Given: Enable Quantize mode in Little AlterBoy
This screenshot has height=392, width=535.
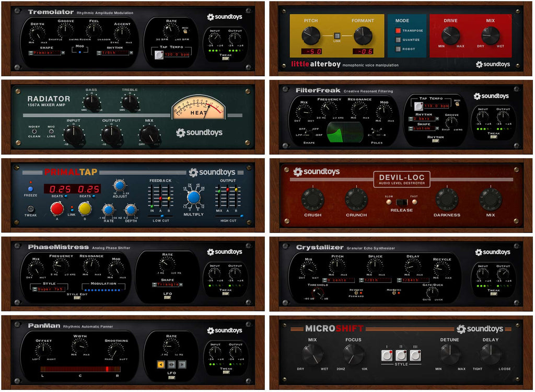Looking at the screenshot, I should tap(398, 40).
